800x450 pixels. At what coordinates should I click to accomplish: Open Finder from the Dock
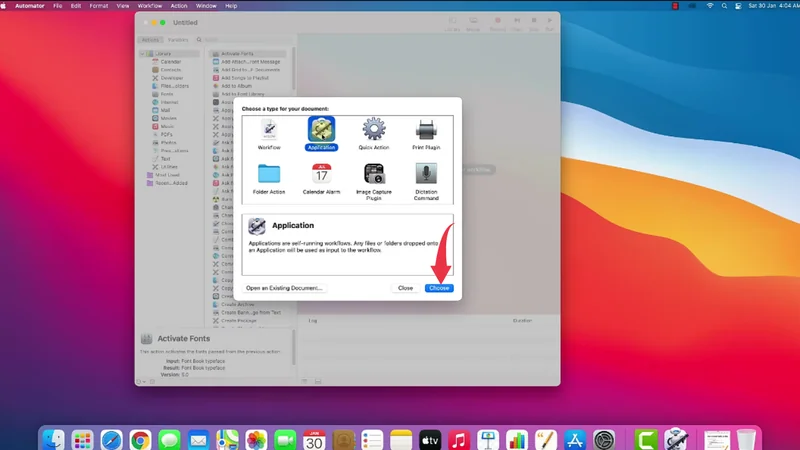point(52,440)
